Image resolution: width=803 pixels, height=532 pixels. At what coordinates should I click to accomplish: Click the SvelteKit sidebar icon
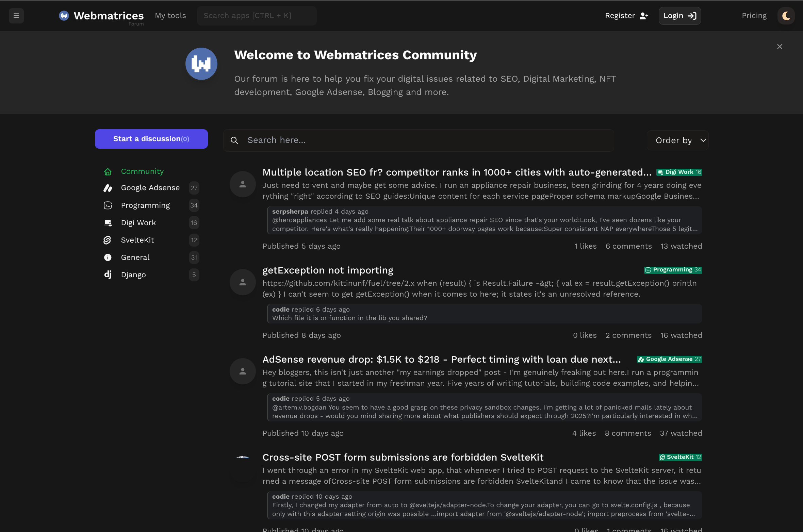coord(108,240)
